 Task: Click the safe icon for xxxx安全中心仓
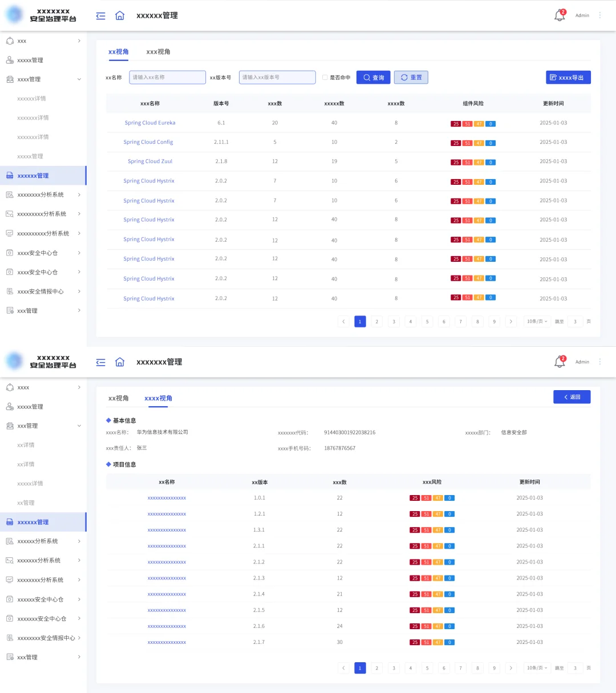tap(10, 253)
